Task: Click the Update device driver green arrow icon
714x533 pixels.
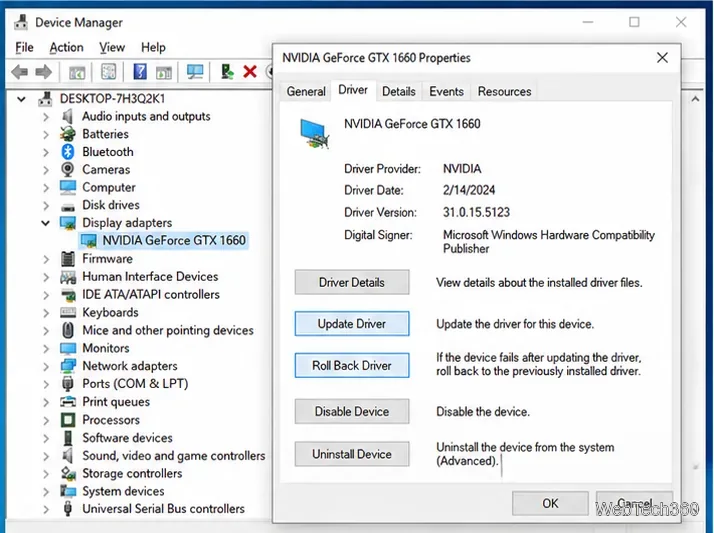Action: (x=226, y=72)
